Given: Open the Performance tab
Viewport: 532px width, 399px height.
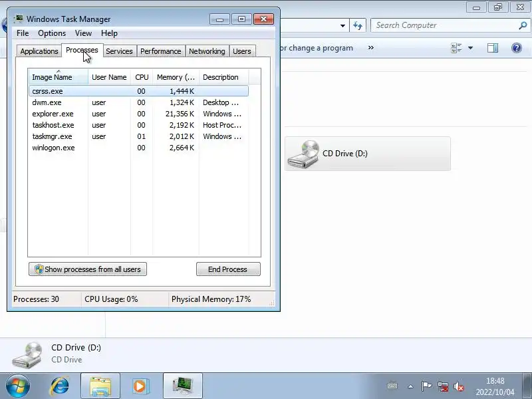Looking at the screenshot, I should coord(161,51).
